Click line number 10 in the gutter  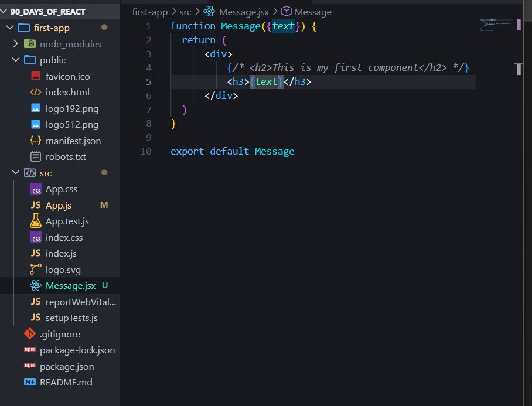[146, 151]
